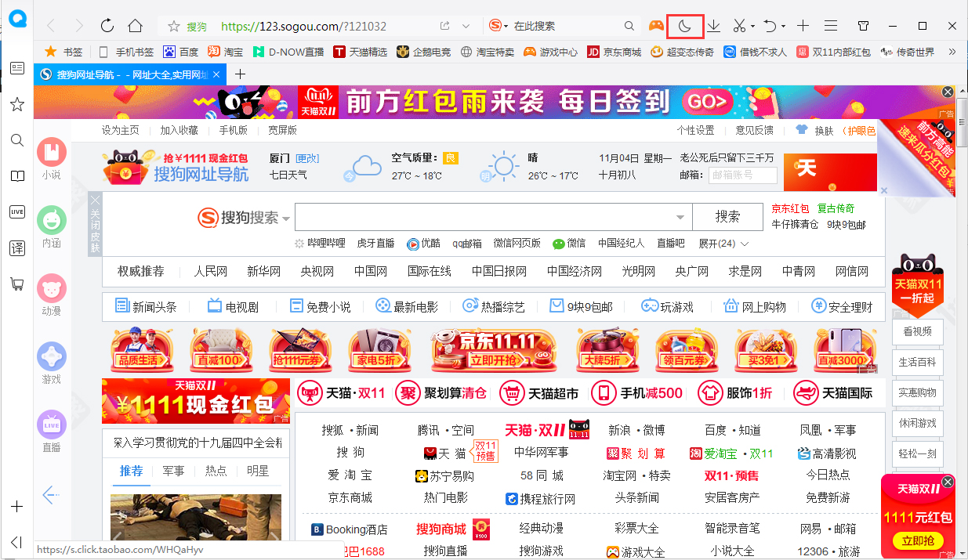Open the download manager icon
This screenshot has height=560, width=968.
713,25
